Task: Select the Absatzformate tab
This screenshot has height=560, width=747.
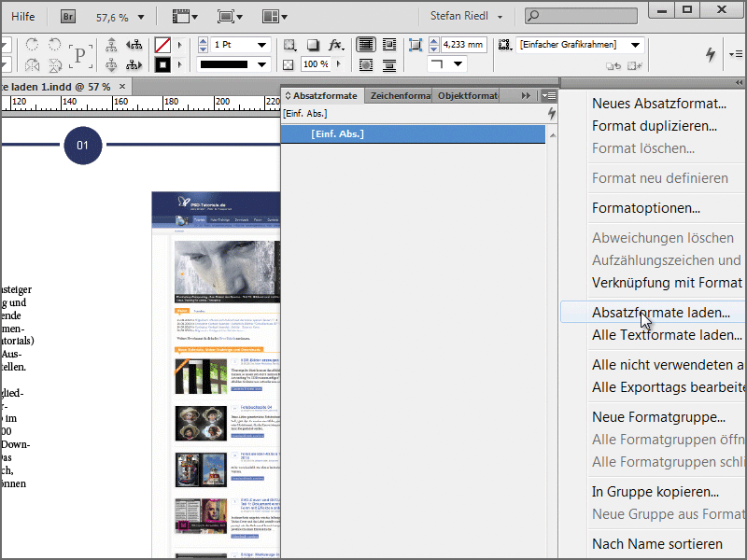Action: click(323, 96)
